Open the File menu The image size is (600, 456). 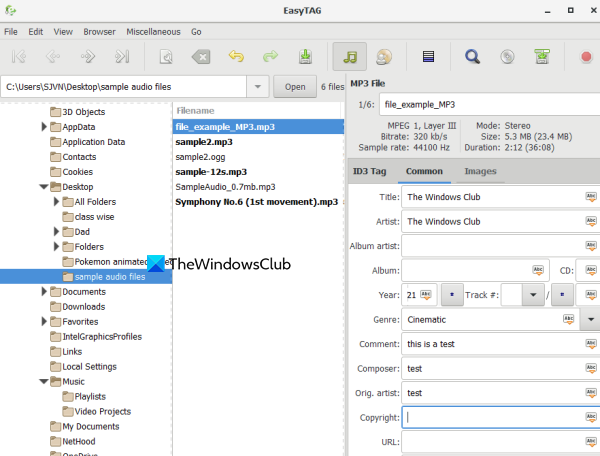pos(11,32)
